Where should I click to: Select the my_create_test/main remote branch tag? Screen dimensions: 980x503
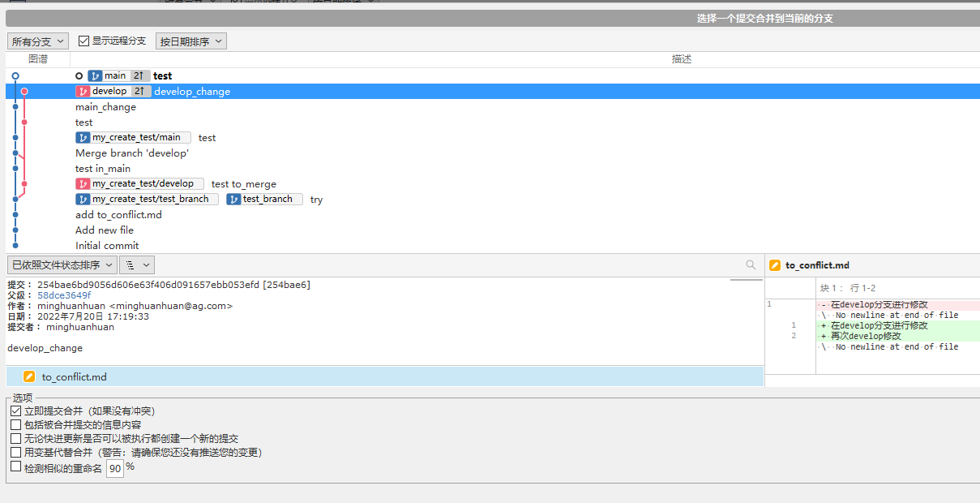[134, 138]
